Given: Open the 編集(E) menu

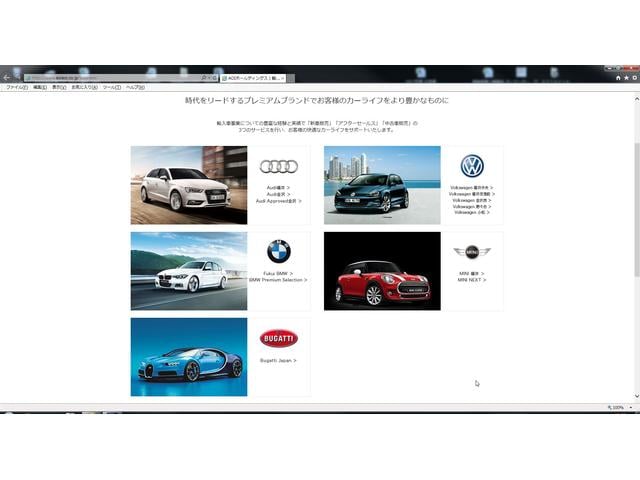Looking at the screenshot, I should [40, 87].
